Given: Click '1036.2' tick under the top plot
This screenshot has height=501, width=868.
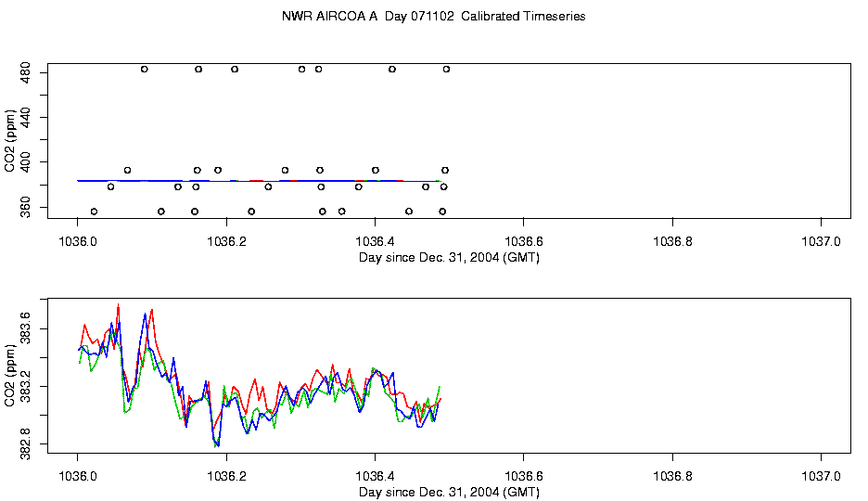Looking at the screenshot, I should pyautogui.click(x=226, y=241).
